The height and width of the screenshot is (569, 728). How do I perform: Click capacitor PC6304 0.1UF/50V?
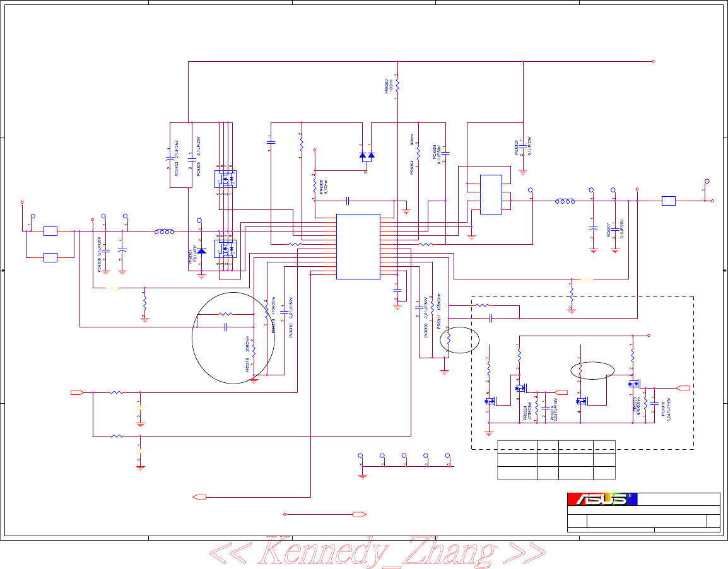point(445,153)
